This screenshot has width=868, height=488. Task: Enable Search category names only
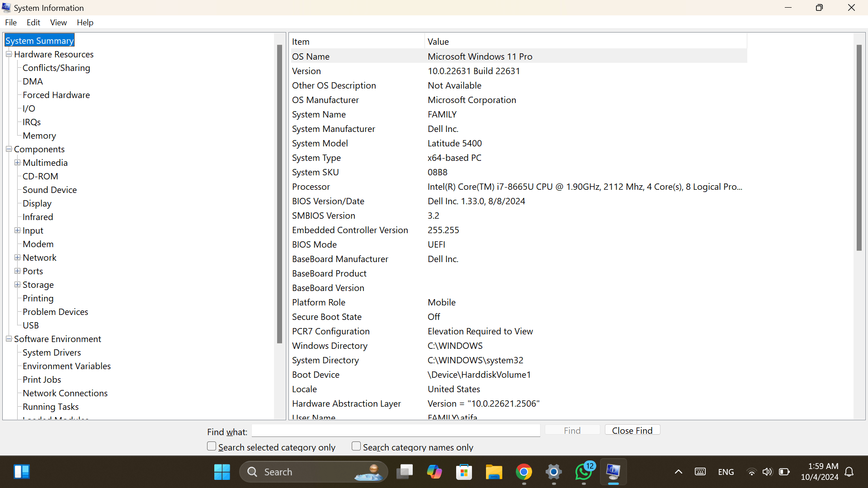coord(356,446)
